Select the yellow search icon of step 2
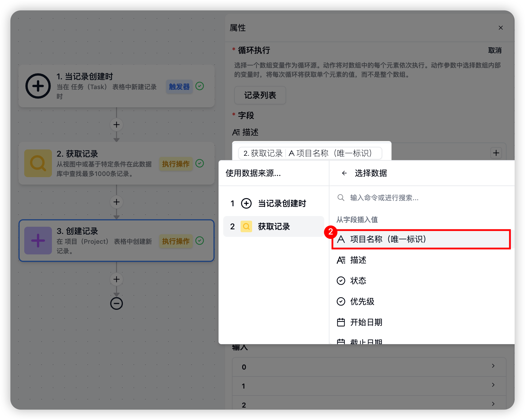Screen dimensions: 525x420 (38, 163)
